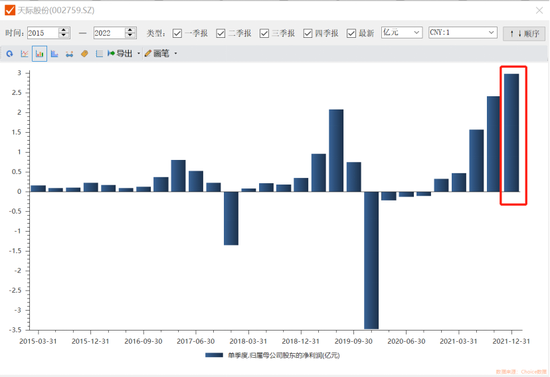Click the 2021-12-31 quarter bar
The height and width of the screenshot is (377, 550).
(x=511, y=133)
